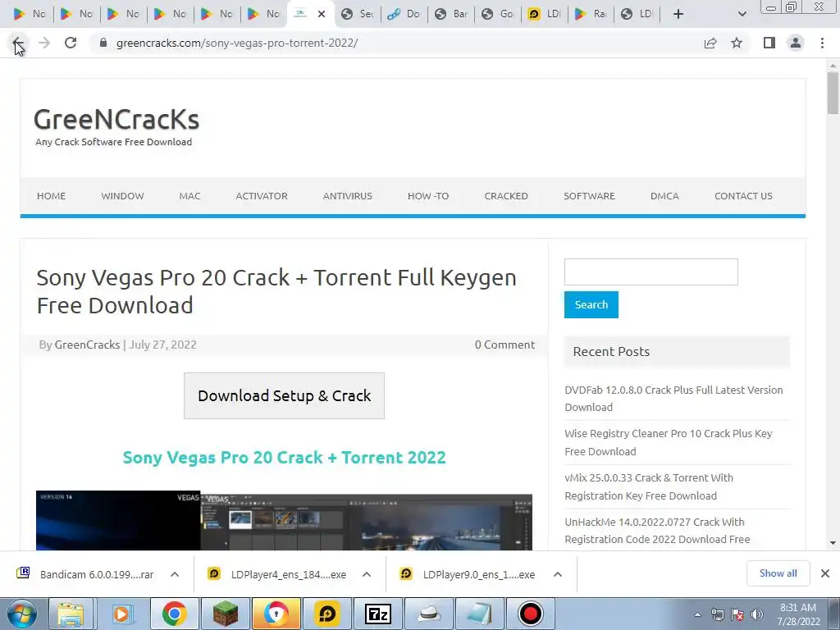Open the Wise Registry Cleaner Pro post

tap(668, 442)
